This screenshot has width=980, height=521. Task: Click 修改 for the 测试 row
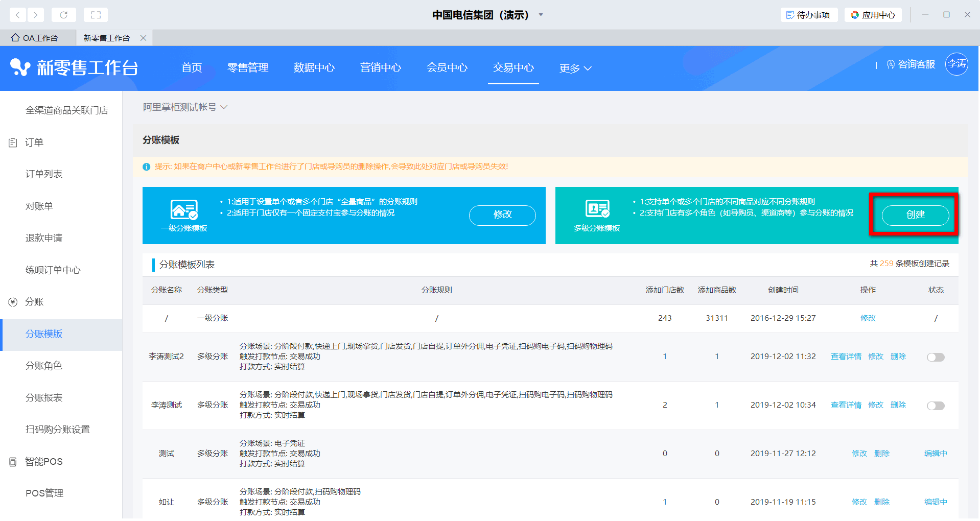[859, 454]
